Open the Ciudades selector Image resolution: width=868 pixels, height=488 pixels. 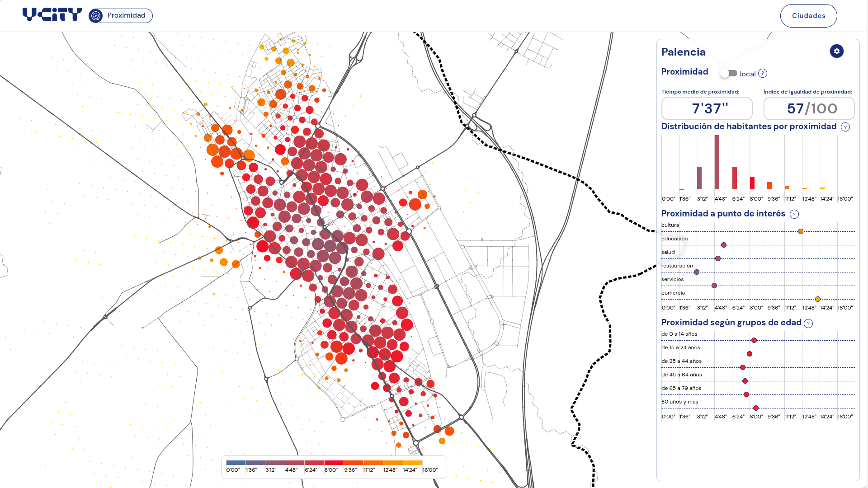(x=808, y=16)
